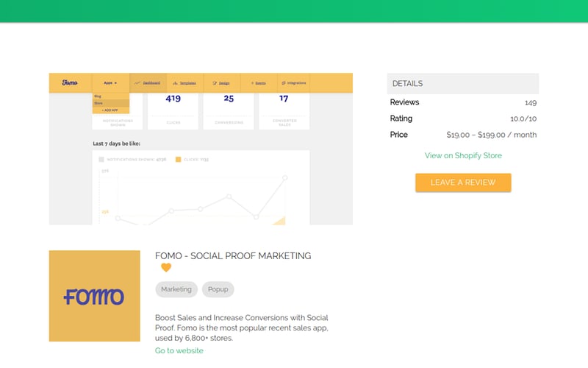Open the Fomo dashboard screenshot preview
The image size is (588, 368).
pos(201,149)
